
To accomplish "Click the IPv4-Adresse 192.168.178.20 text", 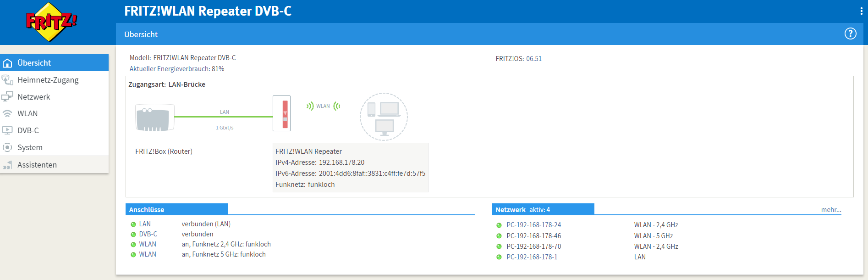I will tap(320, 162).
